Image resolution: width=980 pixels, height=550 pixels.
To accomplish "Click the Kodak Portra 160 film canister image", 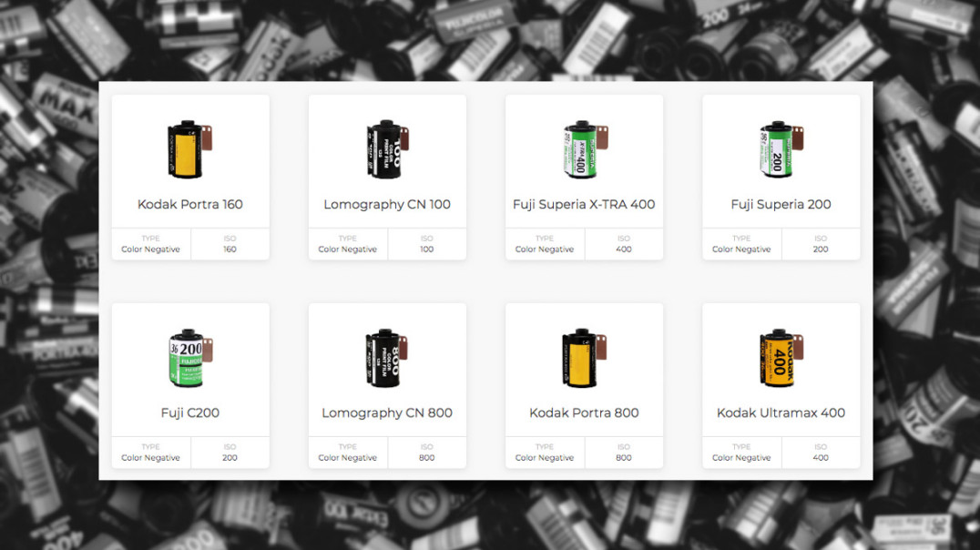I will point(190,149).
